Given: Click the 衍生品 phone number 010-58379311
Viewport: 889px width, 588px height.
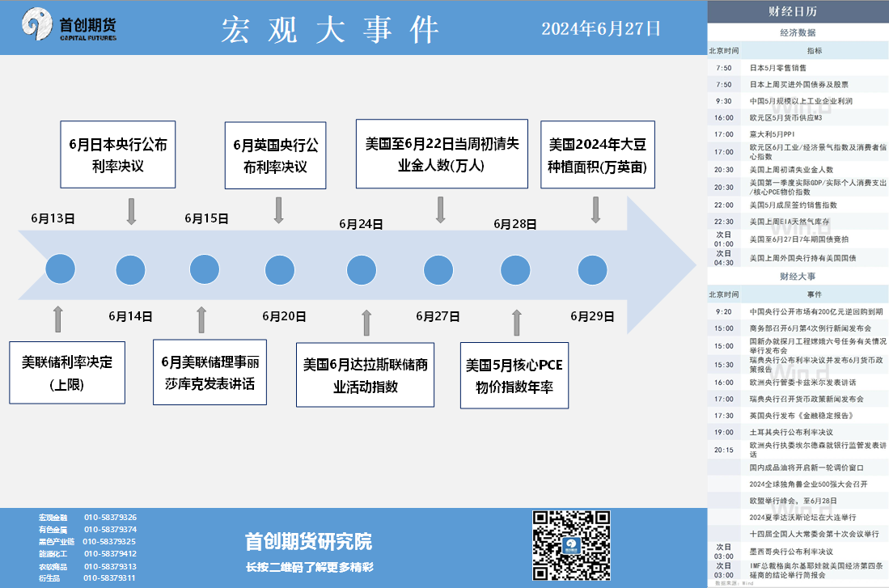Looking at the screenshot, I should [x=109, y=577].
